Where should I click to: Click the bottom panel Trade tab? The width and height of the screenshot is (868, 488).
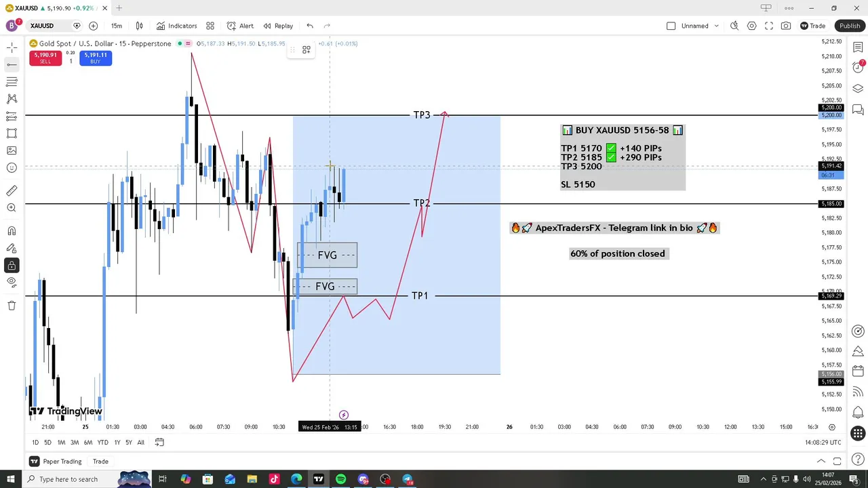[100, 462]
